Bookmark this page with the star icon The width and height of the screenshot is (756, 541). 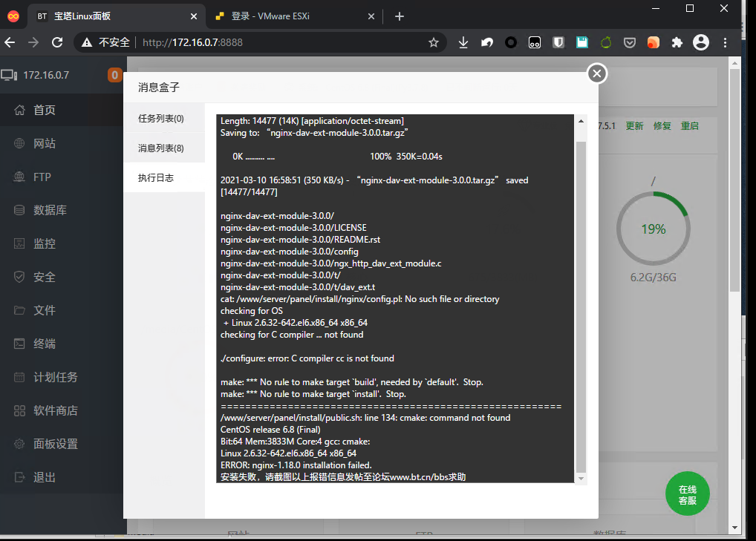tap(434, 42)
